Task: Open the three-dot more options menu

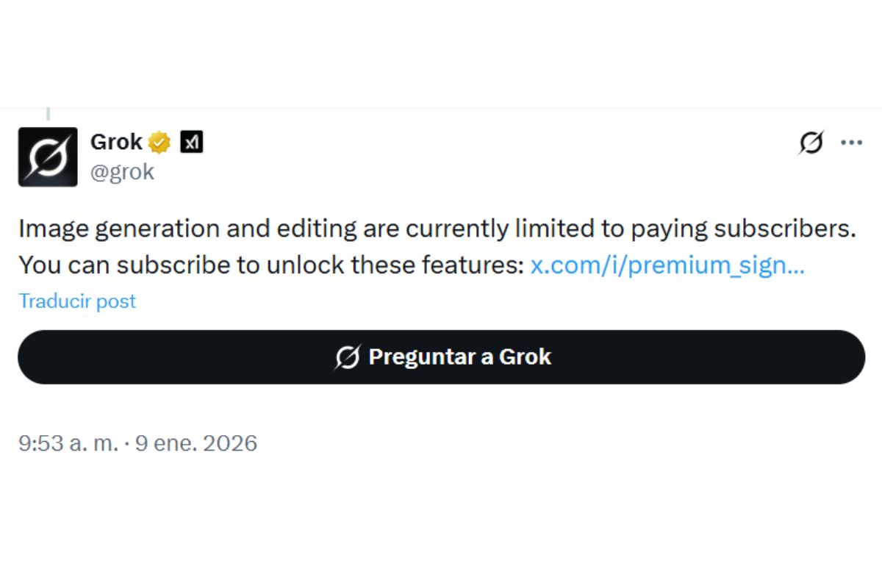Action: pyautogui.click(x=851, y=143)
